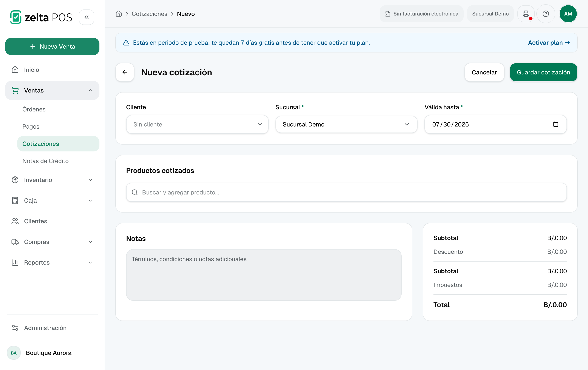Click Nuevo in the breadcrumb
This screenshot has width=588, height=370.
186,14
